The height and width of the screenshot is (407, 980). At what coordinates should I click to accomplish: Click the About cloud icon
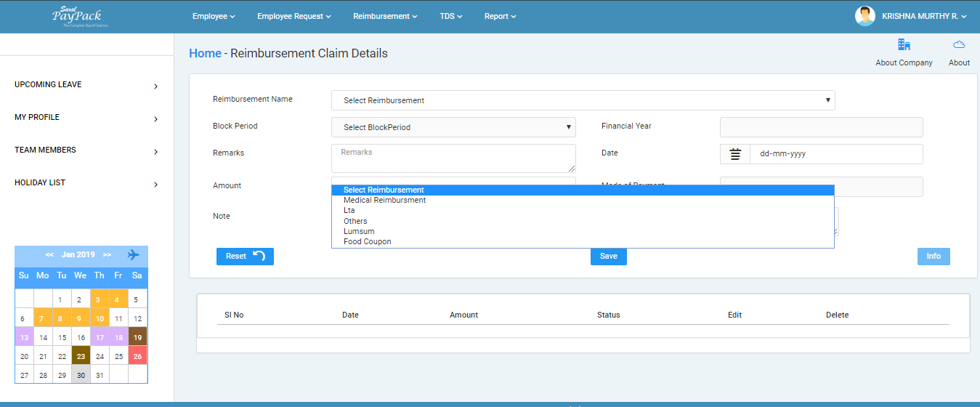pyautogui.click(x=959, y=45)
